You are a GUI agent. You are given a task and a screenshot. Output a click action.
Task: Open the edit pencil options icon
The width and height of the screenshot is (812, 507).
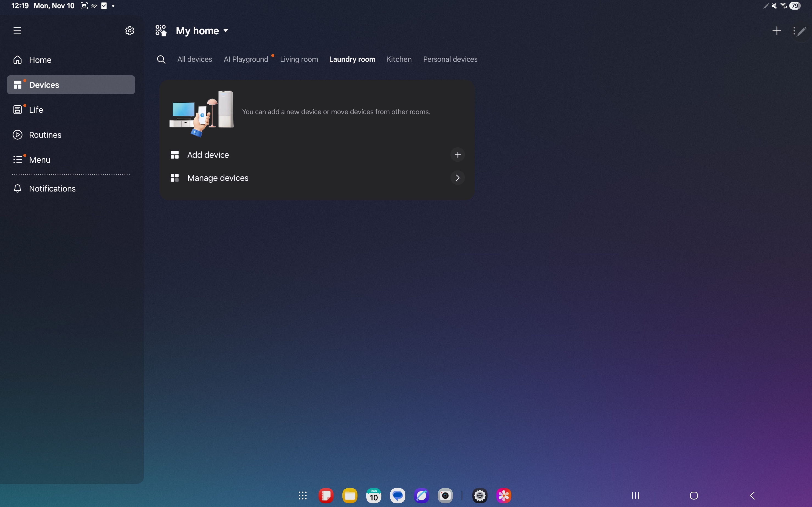pyautogui.click(x=800, y=31)
